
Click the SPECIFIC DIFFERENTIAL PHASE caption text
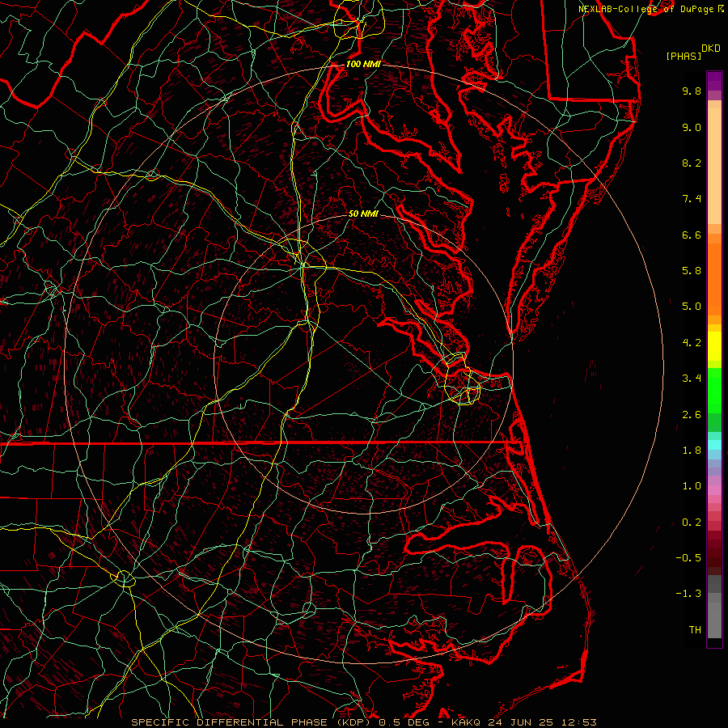231,722
